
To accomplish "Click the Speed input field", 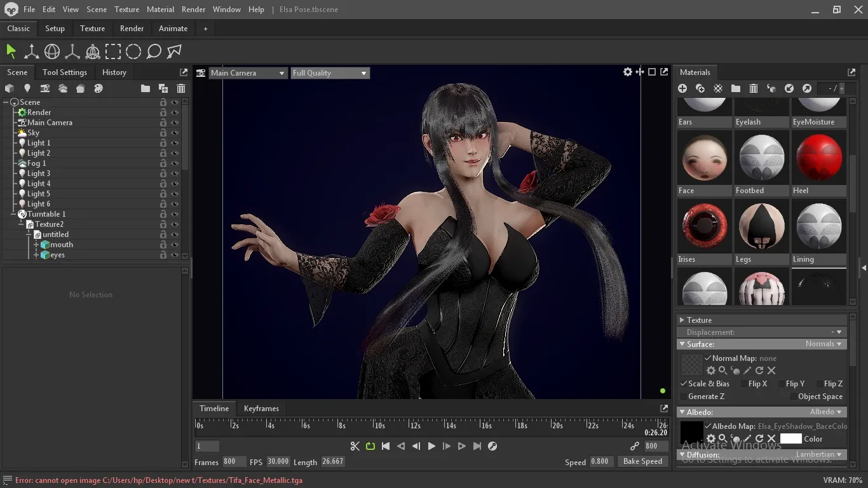I will pyautogui.click(x=600, y=462).
